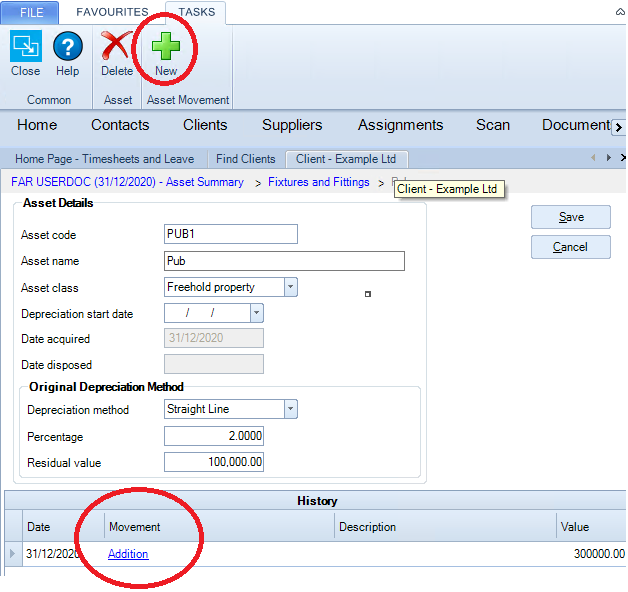
Task: Open Assignments in the navigation bar
Action: click(401, 125)
